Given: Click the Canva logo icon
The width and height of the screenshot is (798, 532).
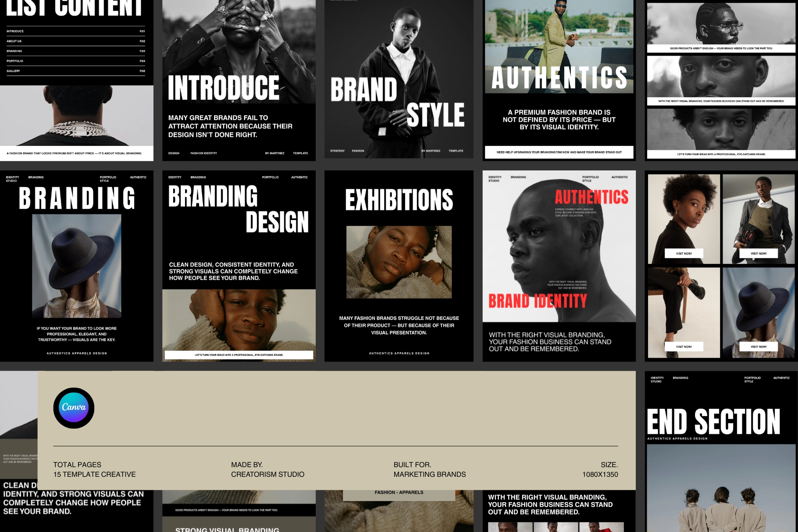Looking at the screenshot, I should [x=73, y=408].
